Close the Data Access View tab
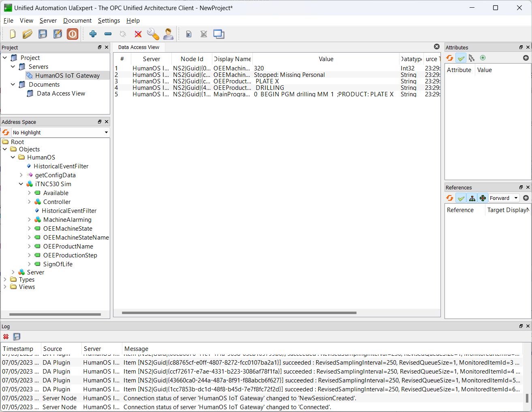 [x=437, y=47]
